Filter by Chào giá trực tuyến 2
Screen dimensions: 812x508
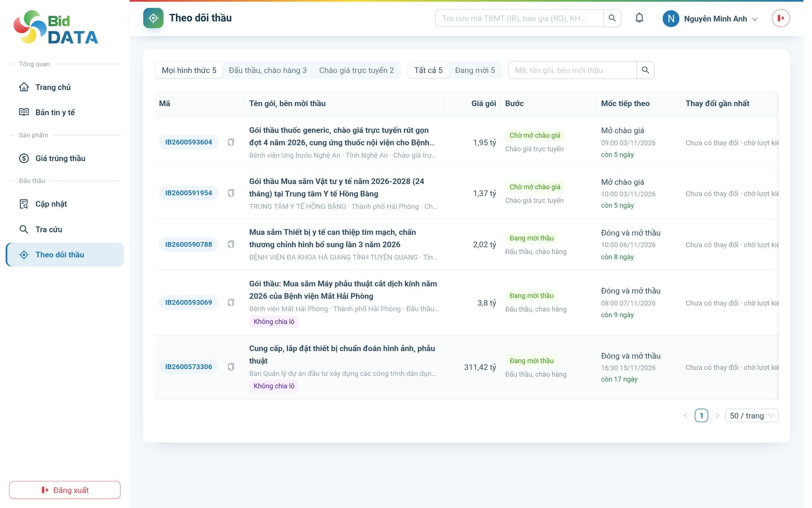pos(356,70)
